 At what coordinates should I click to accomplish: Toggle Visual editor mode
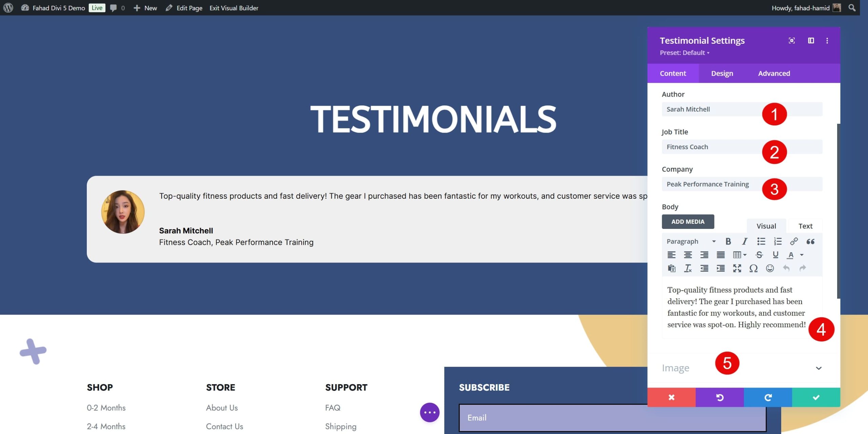[766, 225]
